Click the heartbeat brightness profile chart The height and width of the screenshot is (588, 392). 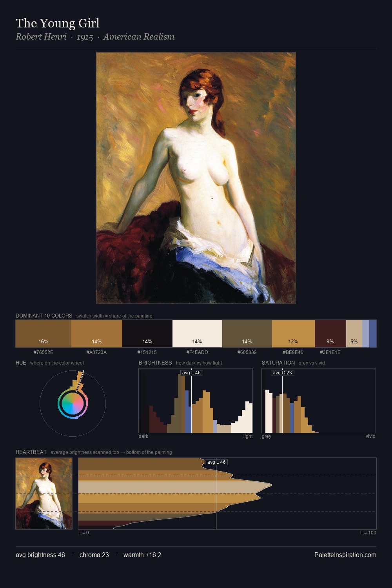click(x=227, y=494)
